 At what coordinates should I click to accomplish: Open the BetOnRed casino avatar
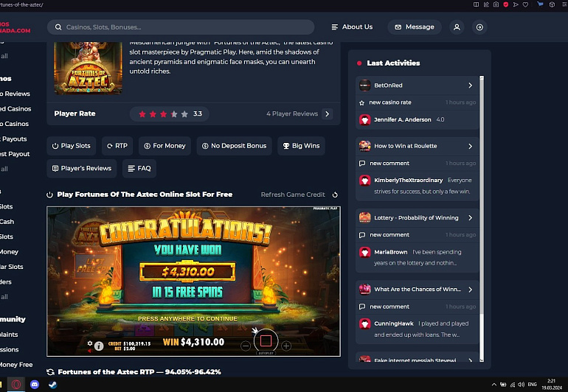coord(365,85)
